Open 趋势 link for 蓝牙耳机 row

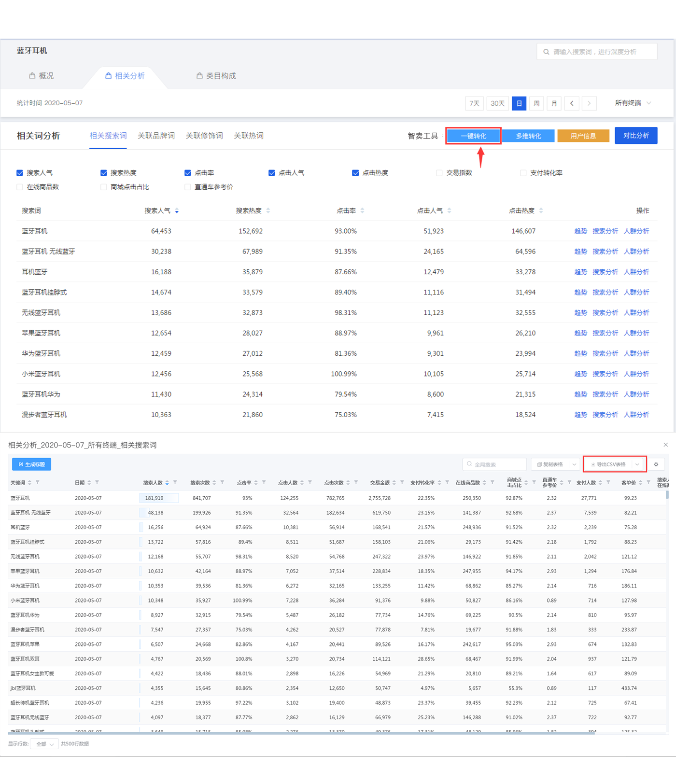581,231
